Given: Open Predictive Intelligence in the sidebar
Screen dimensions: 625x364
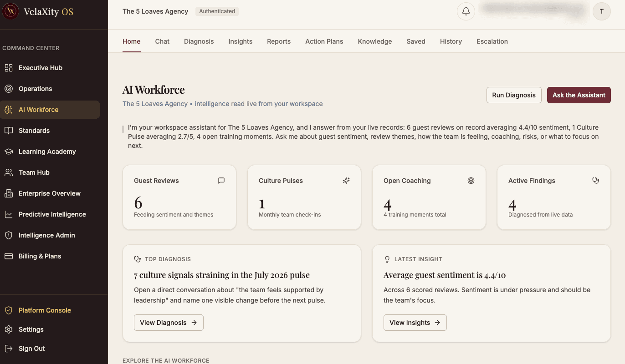Looking at the screenshot, I should coord(50,214).
